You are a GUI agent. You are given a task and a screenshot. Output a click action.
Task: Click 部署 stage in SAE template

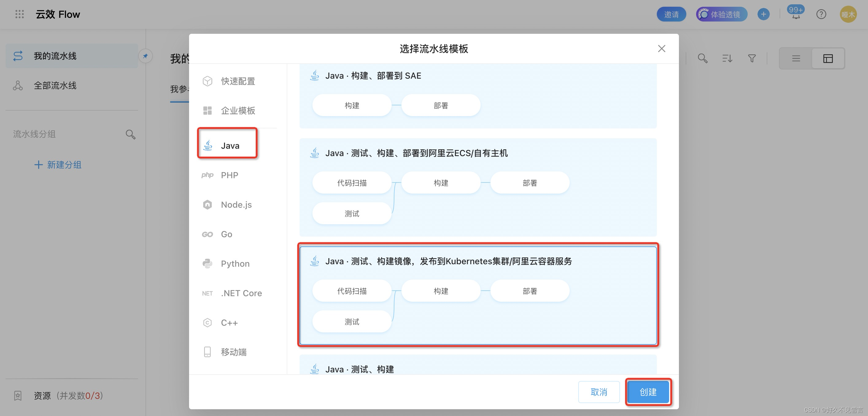[441, 105]
